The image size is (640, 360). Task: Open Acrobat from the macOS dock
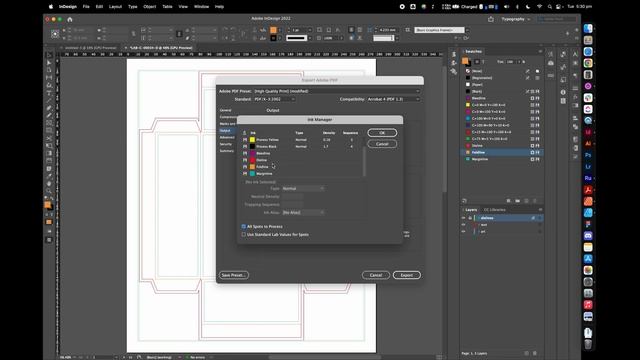tap(588, 190)
